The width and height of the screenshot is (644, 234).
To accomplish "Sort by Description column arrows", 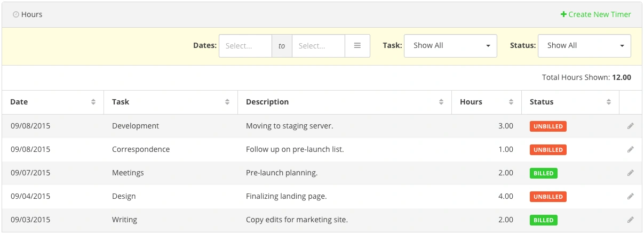I will (x=441, y=102).
